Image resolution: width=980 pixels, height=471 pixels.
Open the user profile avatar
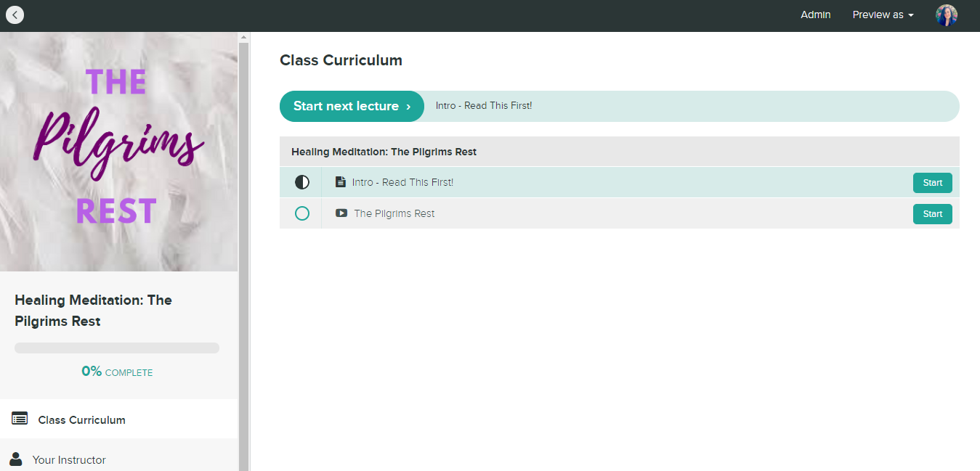pyautogui.click(x=946, y=15)
